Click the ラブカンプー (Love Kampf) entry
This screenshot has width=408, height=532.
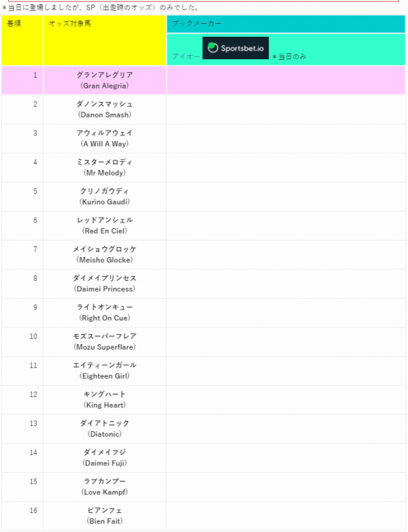105,486
